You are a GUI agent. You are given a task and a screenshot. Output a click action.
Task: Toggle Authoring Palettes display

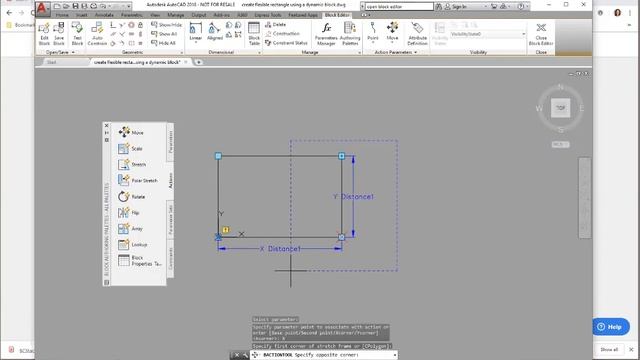click(x=350, y=34)
